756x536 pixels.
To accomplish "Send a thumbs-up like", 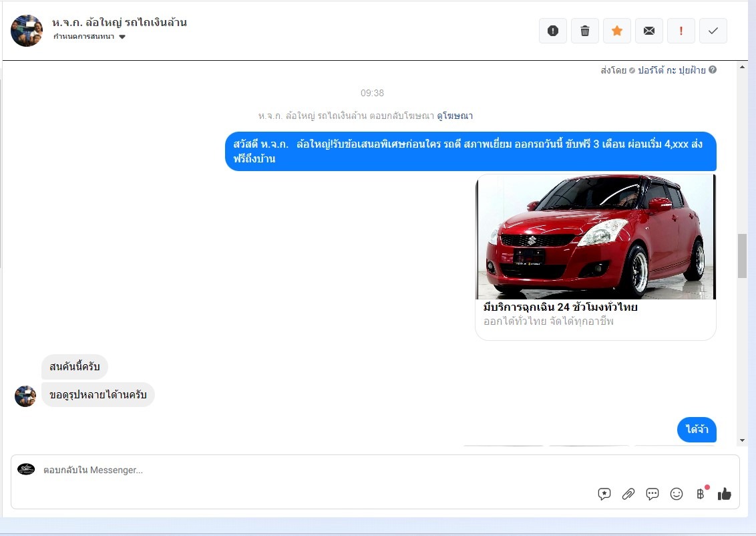I will [725, 494].
